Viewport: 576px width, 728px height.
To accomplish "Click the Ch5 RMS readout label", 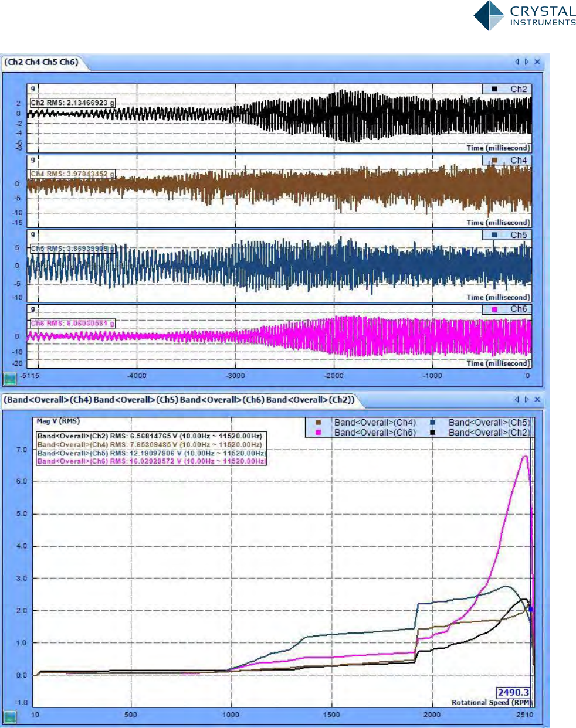I will (72, 249).
